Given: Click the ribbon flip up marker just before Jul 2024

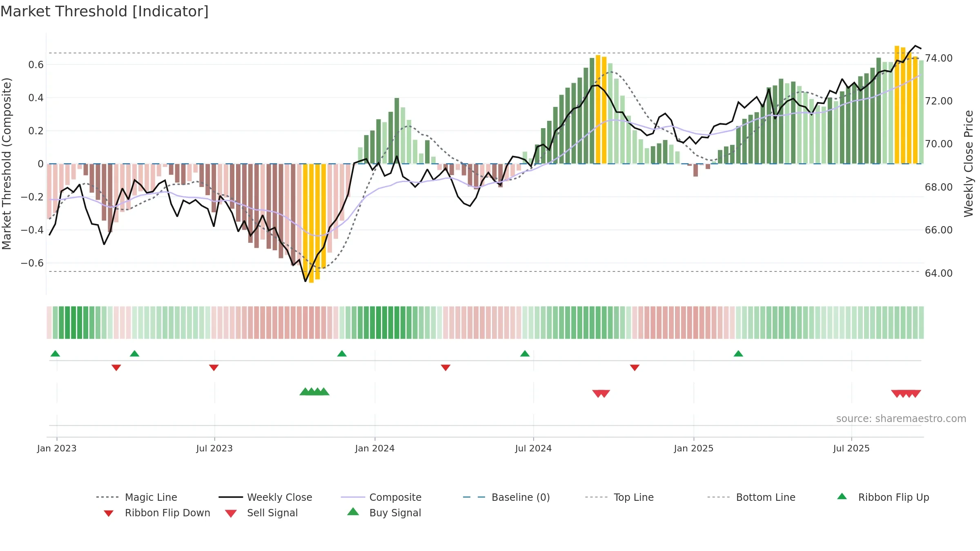Looking at the screenshot, I should (x=525, y=353).
